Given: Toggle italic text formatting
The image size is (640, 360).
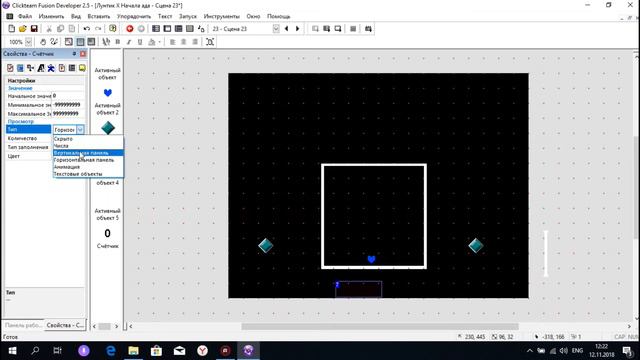Looking at the screenshot, I should [x=129, y=42].
